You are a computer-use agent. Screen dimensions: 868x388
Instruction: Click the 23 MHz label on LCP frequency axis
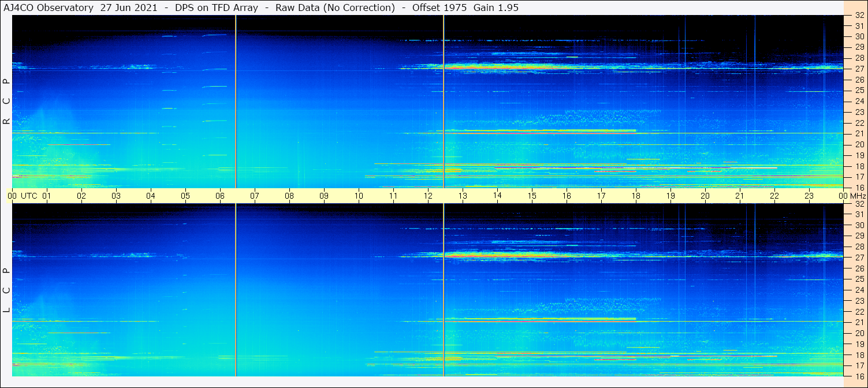pos(859,301)
